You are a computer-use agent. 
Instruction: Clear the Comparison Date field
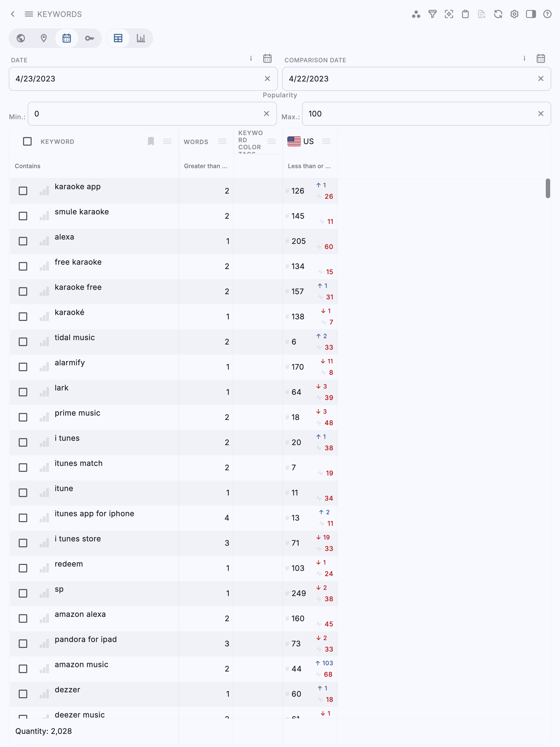pyautogui.click(x=540, y=79)
